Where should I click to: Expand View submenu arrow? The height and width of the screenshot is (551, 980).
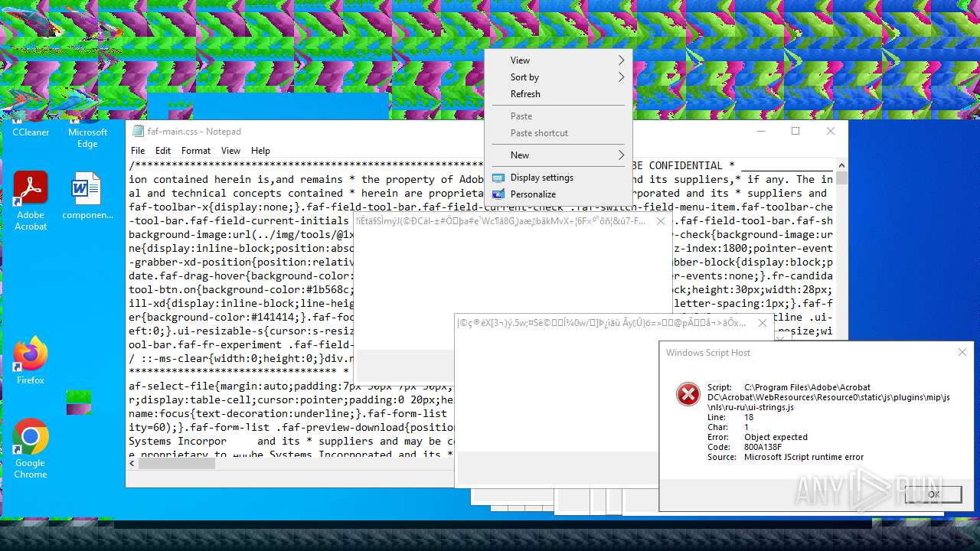tap(621, 60)
